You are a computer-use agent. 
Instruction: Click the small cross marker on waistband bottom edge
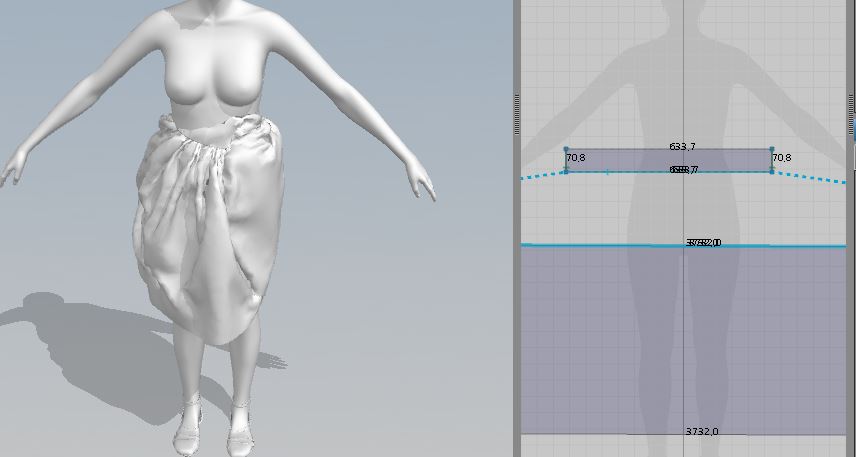pos(608,172)
